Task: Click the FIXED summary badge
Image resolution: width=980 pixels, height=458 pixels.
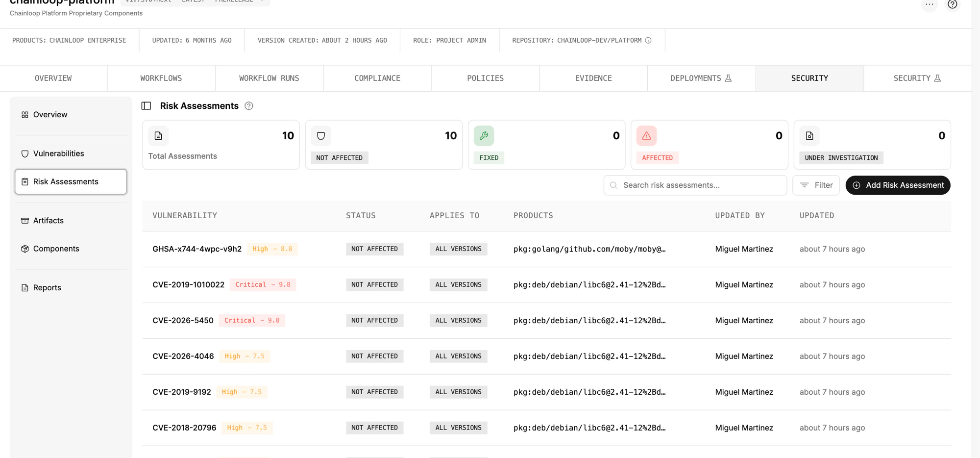Action: coord(489,158)
